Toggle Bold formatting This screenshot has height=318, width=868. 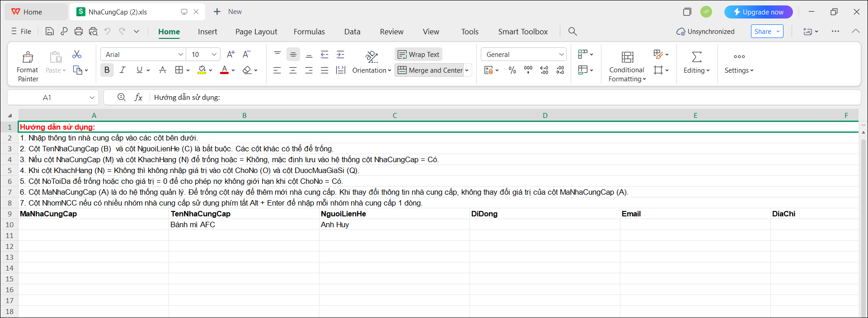coord(107,70)
